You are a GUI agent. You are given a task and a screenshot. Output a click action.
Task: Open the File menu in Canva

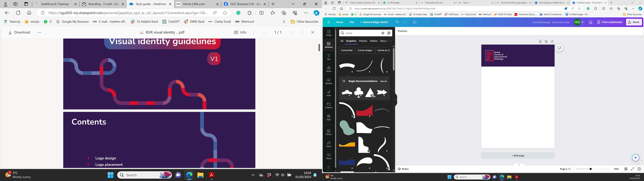(352, 22)
